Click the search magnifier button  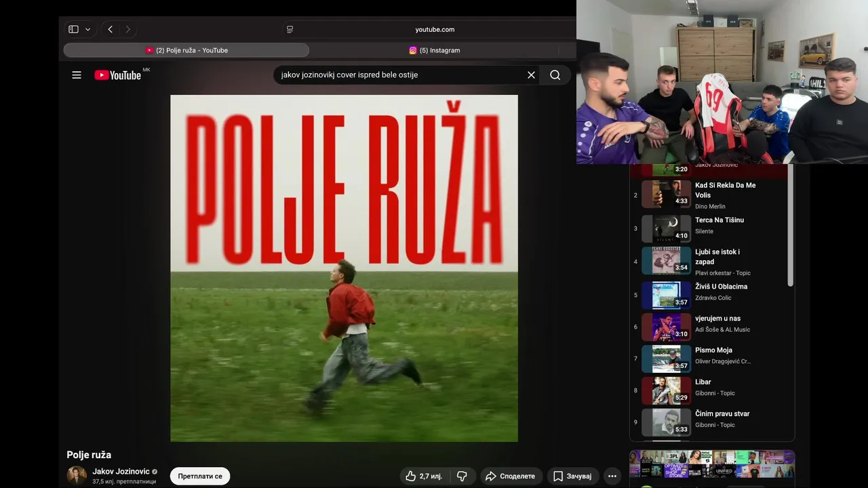pyautogui.click(x=555, y=75)
